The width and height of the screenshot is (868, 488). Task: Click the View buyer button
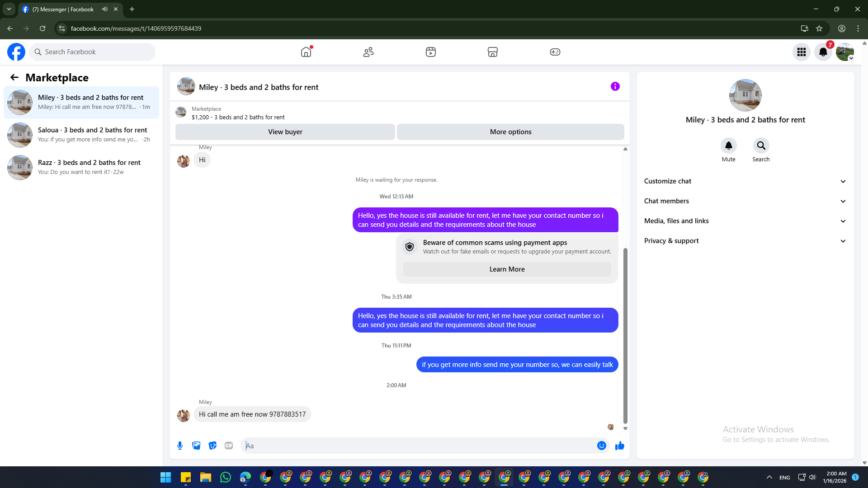285,132
